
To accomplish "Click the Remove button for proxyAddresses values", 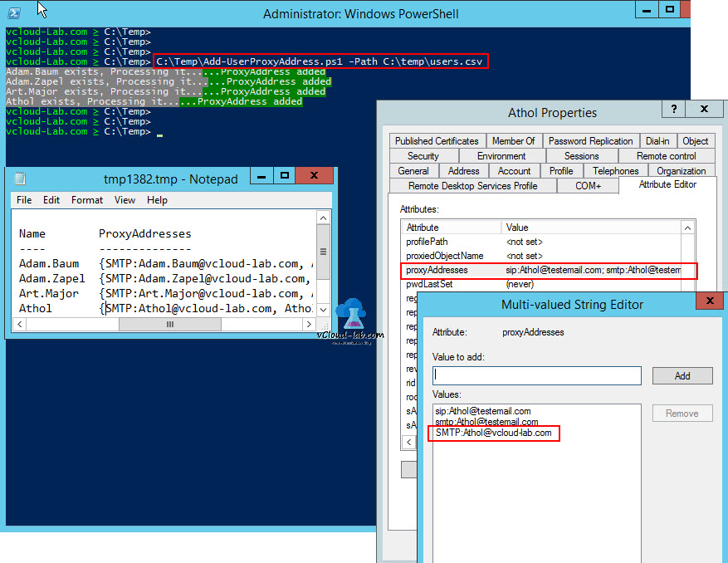I will pos(682,413).
